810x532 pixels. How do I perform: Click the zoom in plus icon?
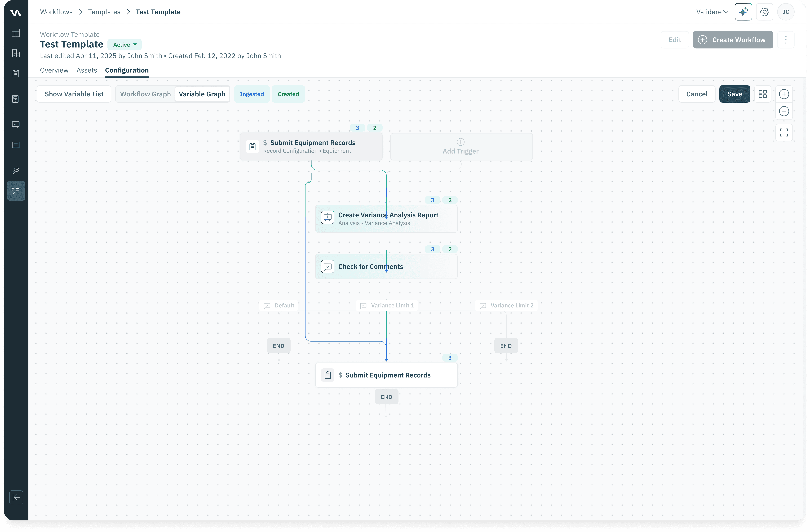click(784, 94)
